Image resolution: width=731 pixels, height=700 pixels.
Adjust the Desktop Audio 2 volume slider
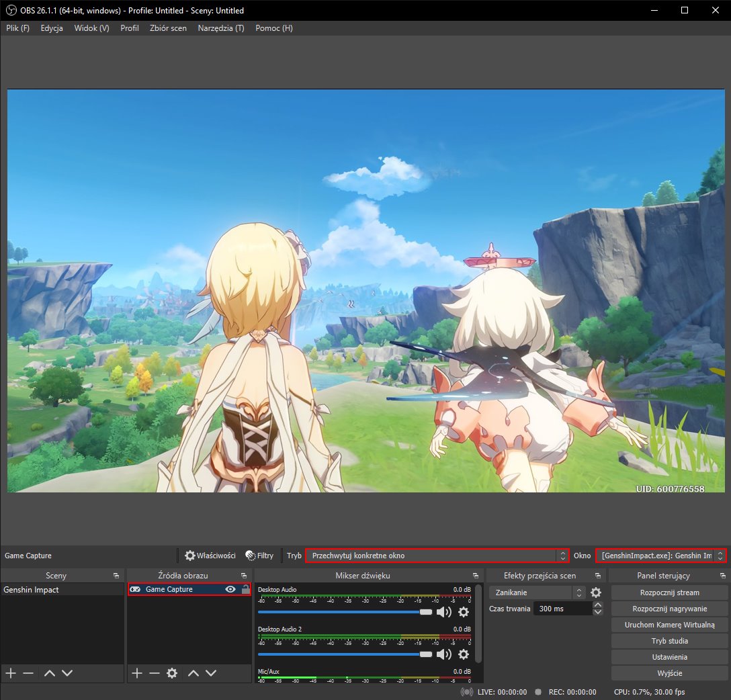coord(345,654)
